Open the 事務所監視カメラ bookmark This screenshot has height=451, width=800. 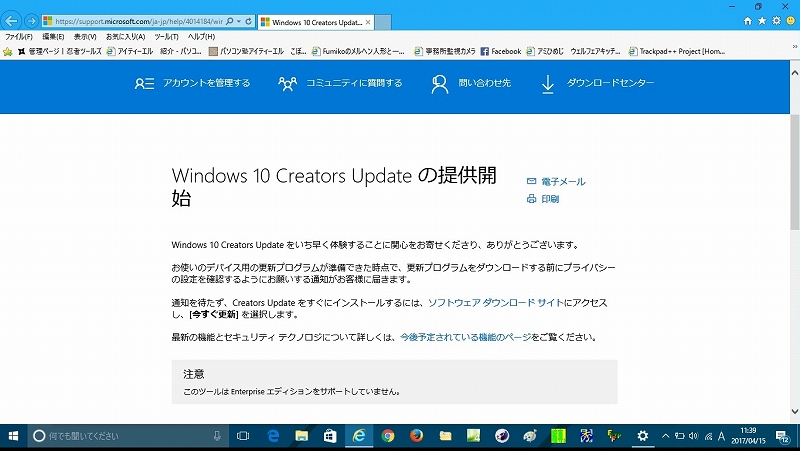point(444,52)
